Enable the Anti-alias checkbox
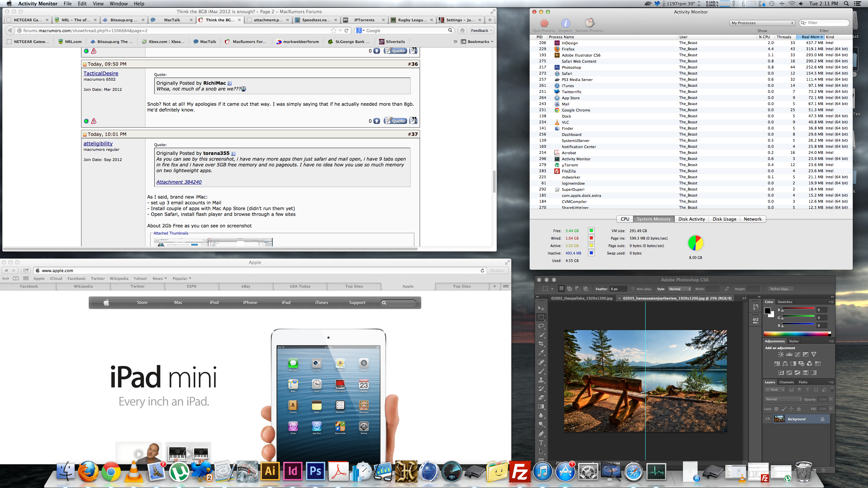The width and height of the screenshot is (868, 488). pyautogui.click(x=633, y=289)
